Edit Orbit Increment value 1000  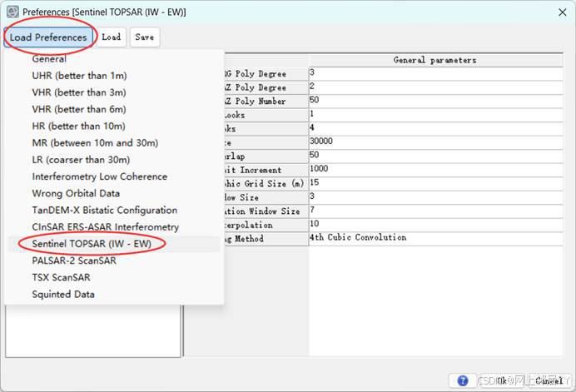click(x=435, y=170)
